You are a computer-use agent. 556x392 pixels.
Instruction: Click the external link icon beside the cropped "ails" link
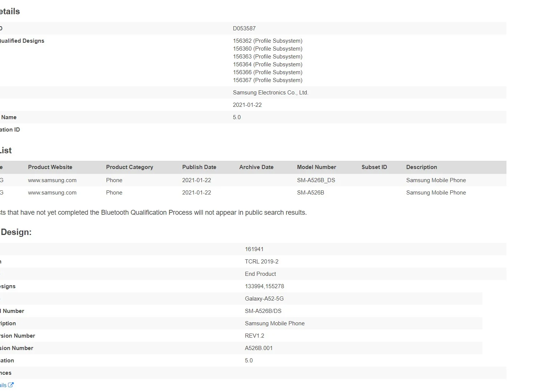(x=11, y=385)
